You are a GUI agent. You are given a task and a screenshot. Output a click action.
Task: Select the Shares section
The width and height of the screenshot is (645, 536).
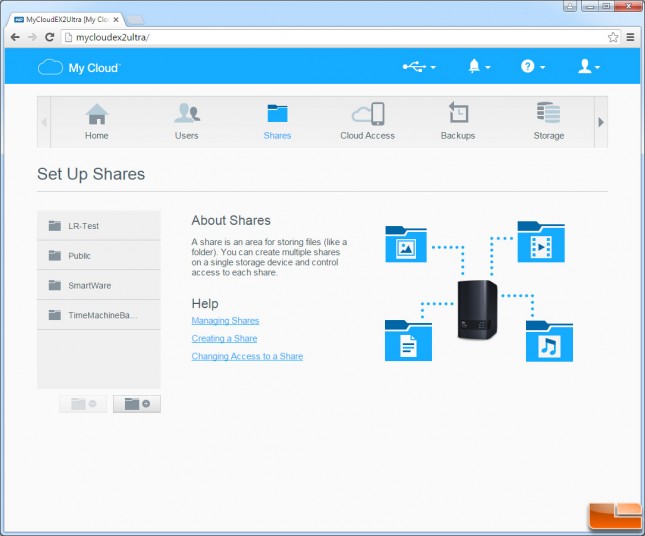[277, 122]
